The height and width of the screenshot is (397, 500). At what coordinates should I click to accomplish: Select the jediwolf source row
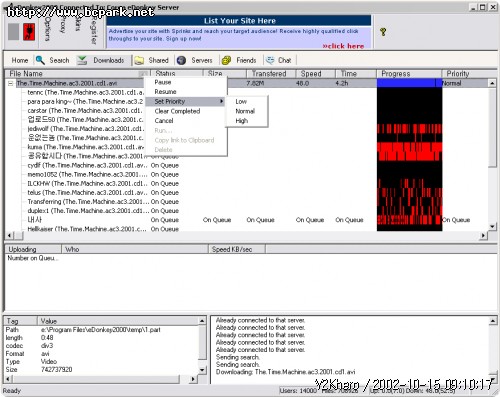85,129
